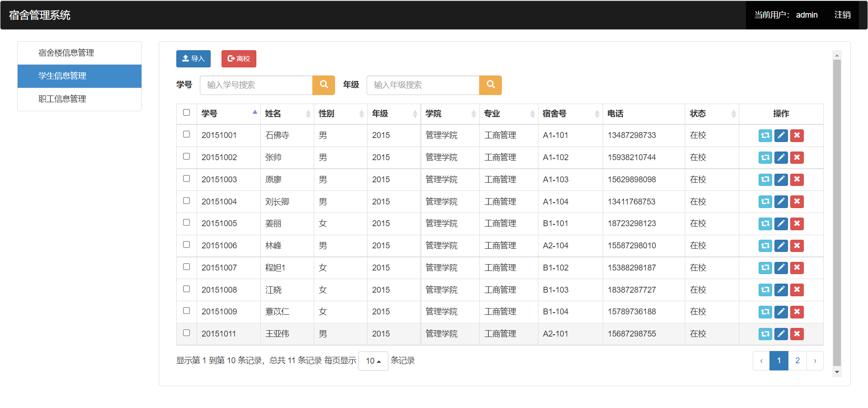This screenshot has height=408, width=868.
Task: Edit student 20151003 with the pencil icon
Action: pyautogui.click(x=781, y=180)
